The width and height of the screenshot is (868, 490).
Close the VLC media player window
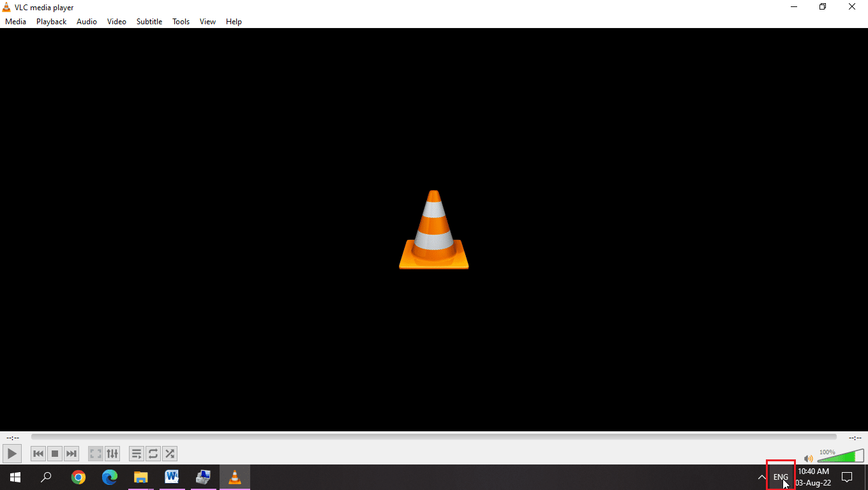pyautogui.click(x=852, y=7)
